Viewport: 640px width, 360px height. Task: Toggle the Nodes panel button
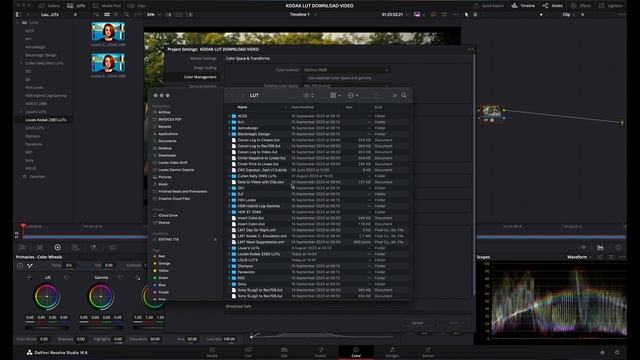click(553, 6)
